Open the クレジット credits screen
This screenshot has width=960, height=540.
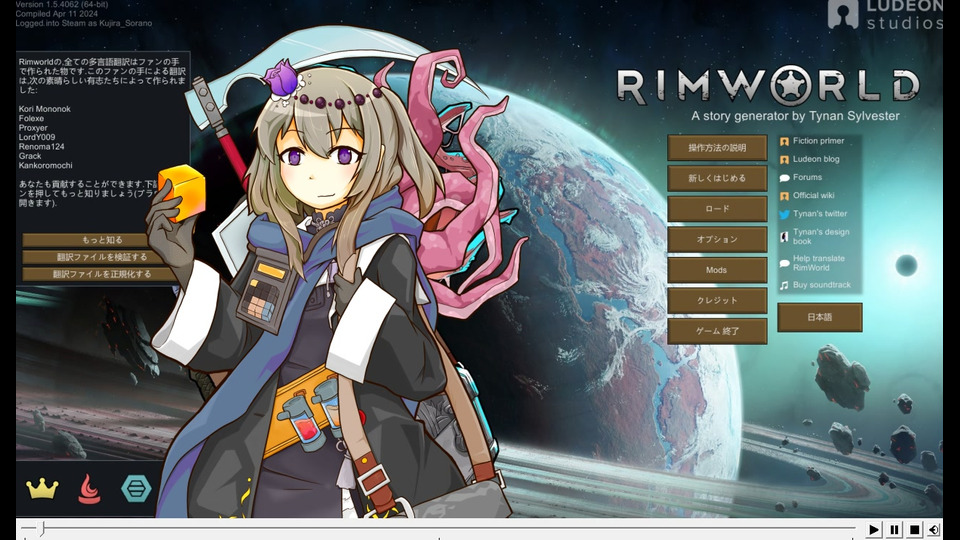(x=717, y=301)
